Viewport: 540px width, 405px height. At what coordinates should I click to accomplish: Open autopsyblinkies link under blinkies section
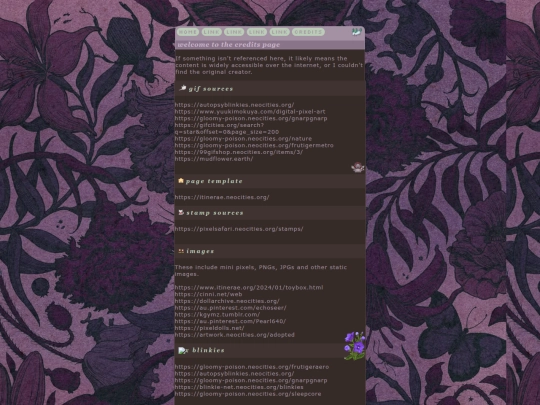(234, 374)
